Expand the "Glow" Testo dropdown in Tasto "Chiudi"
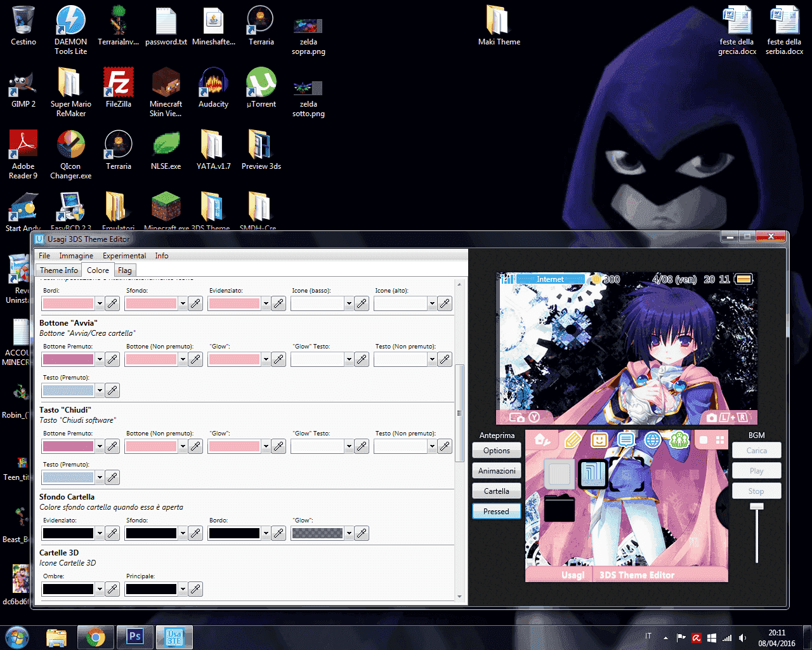This screenshot has width=812, height=650. coord(349,446)
